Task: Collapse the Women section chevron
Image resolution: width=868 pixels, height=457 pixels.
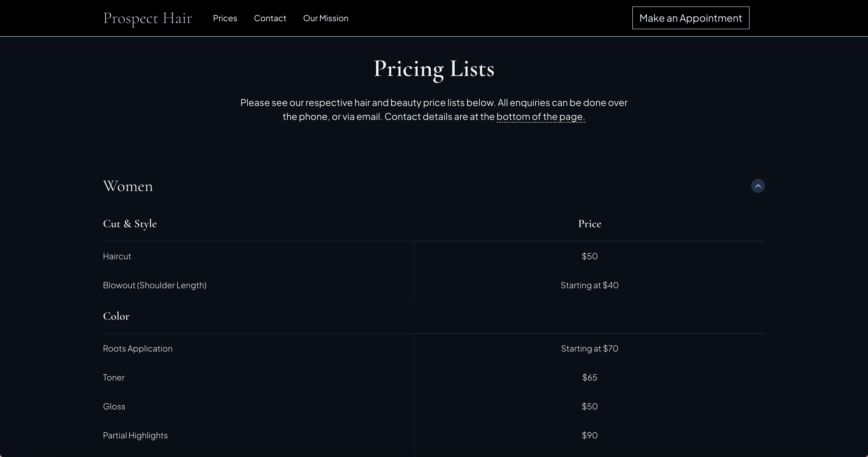Action: [x=758, y=186]
